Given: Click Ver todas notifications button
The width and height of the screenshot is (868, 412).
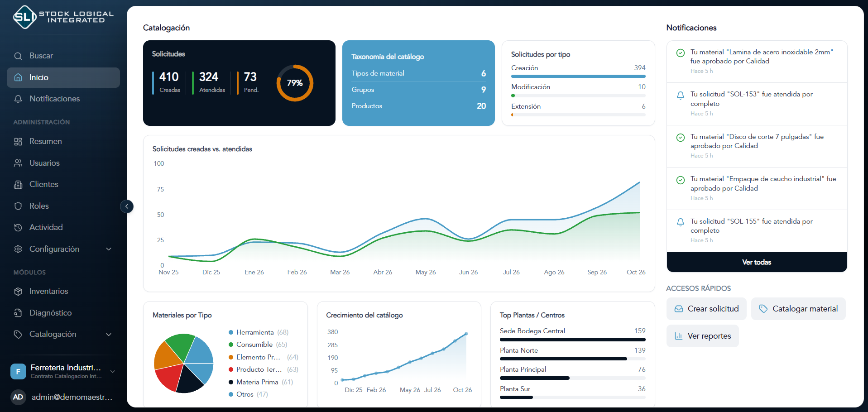Looking at the screenshot, I should pyautogui.click(x=757, y=262).
